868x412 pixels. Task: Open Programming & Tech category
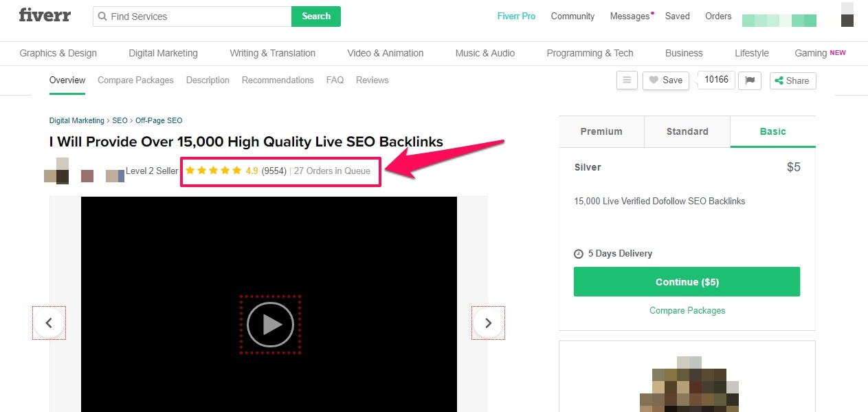pyautogui.click(x=590, y=53)
